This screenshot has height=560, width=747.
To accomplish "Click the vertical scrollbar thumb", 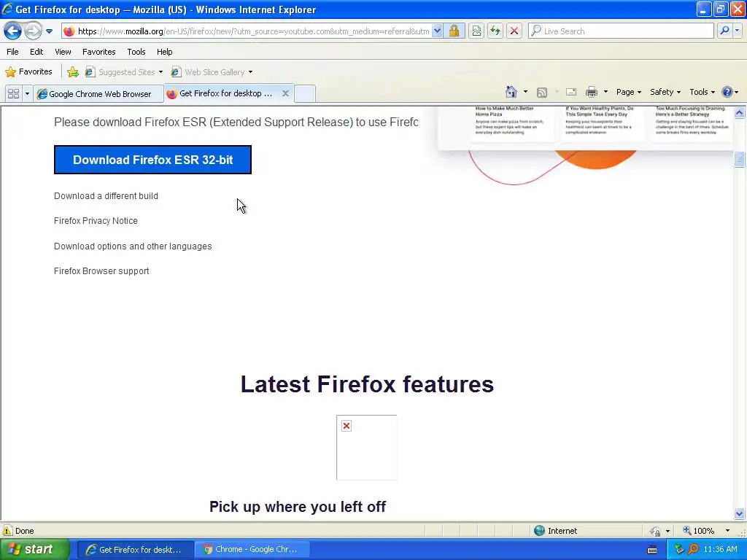I will click(740, 159).
